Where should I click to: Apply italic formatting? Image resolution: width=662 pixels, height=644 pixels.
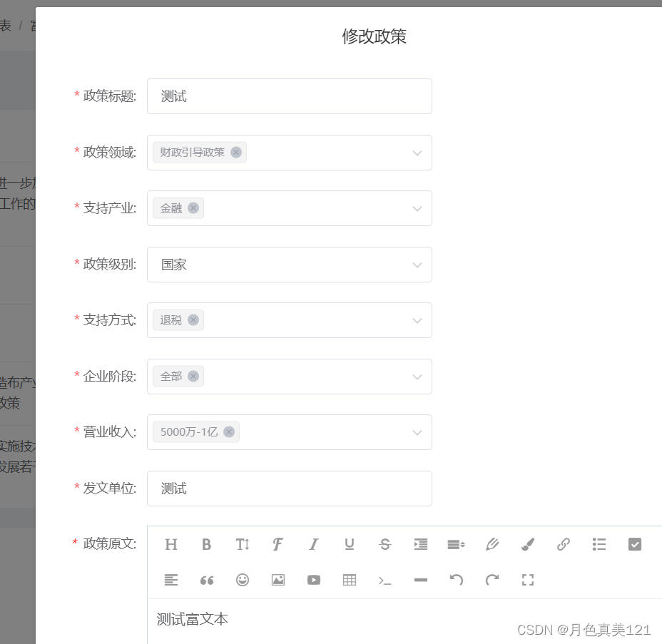click(x=313, y=544)
